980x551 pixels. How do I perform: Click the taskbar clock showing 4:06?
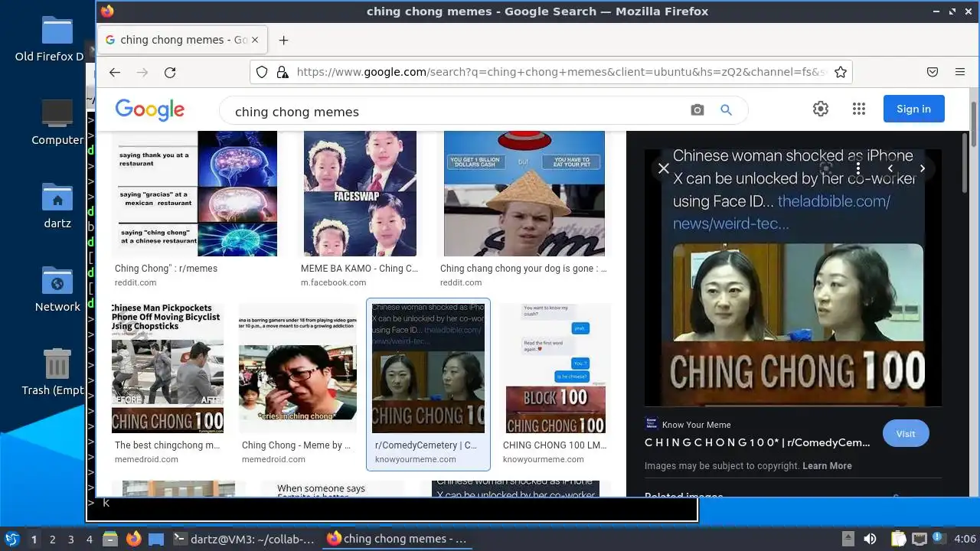pyautogui.click(x=965, y=539)
